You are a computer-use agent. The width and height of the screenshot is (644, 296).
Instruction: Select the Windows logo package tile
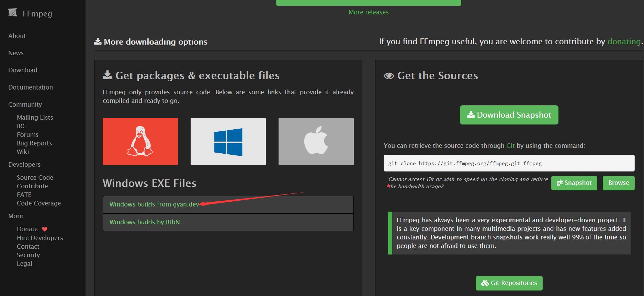(228, 141)
